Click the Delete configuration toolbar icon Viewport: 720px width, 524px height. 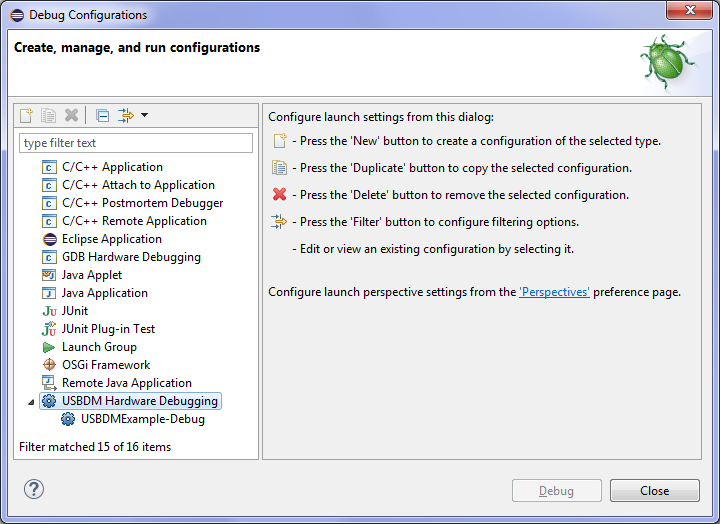click(x=71, y=116)
